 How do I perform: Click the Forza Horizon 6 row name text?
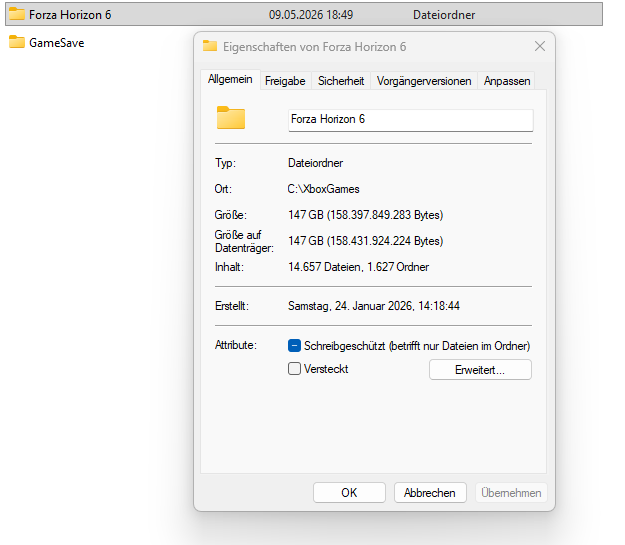70,15
